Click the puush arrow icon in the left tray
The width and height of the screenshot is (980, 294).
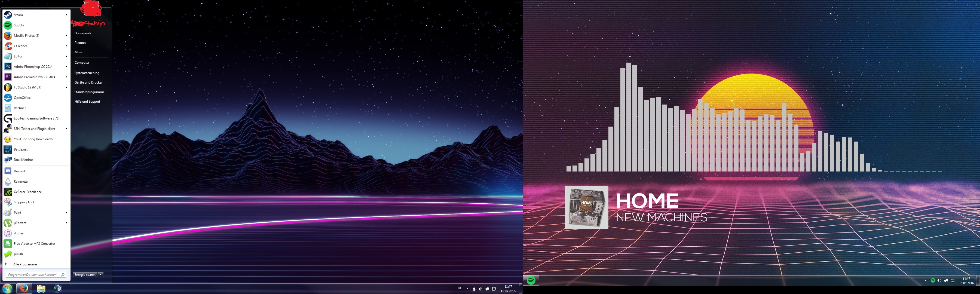tap(487, 289)
